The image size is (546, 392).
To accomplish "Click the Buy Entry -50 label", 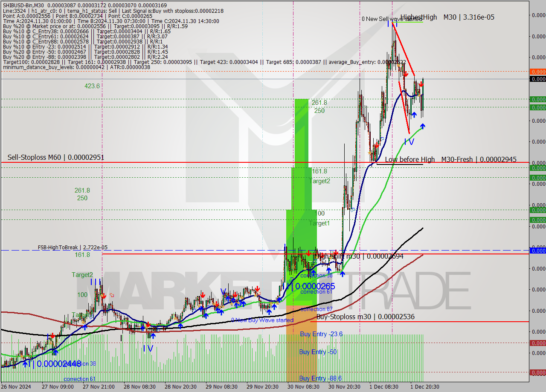I will [x=318, y=352].
